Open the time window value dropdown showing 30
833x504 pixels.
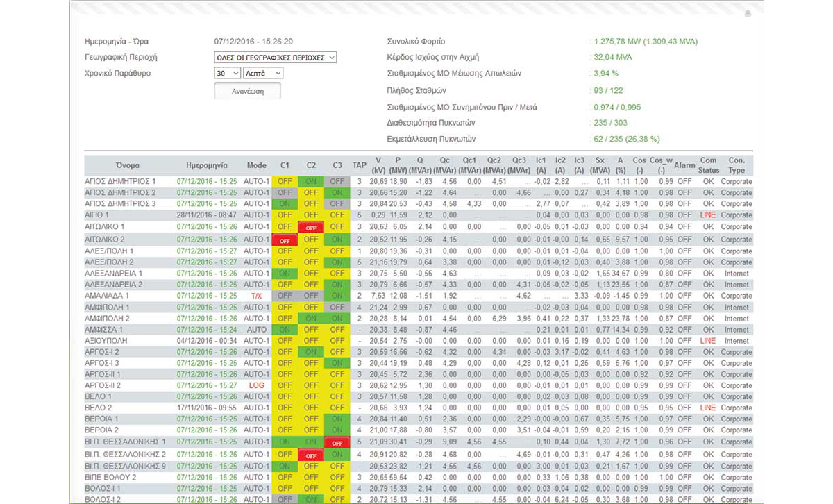[227, 73]
